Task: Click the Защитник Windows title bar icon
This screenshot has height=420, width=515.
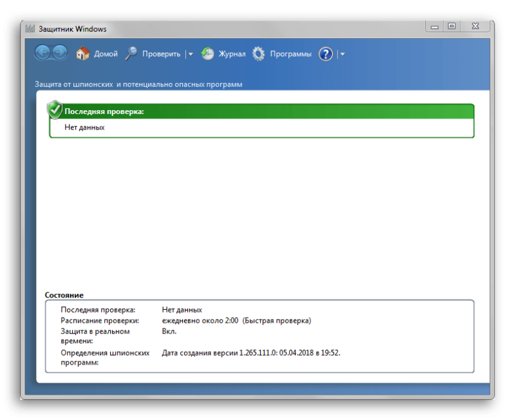Action: (30, 28)
